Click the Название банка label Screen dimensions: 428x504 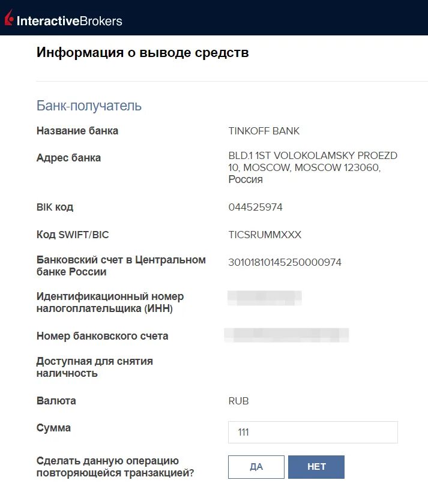[x=77, y=131]
